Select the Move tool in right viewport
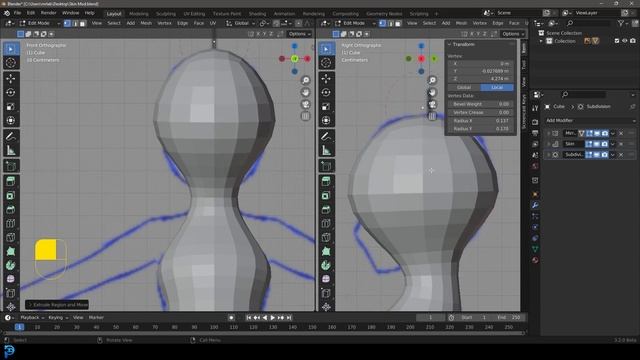Image resolution: width=640 pixels, height=360 pixels. (326, 78)
